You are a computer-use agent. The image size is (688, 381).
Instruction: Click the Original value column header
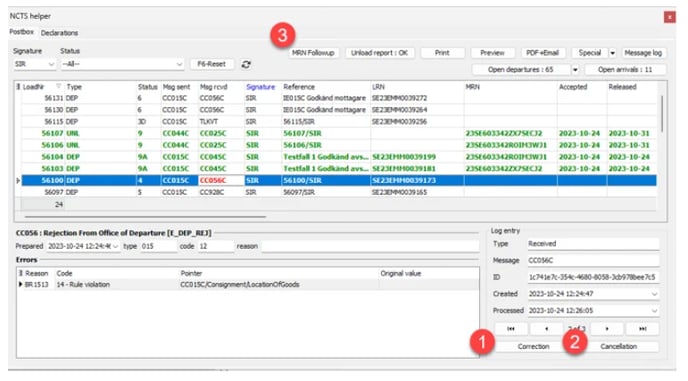401,273
